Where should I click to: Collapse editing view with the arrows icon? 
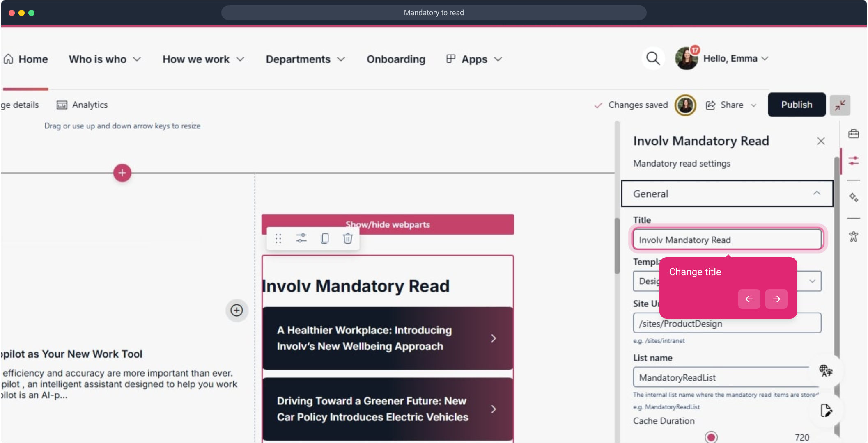[840, 105]
